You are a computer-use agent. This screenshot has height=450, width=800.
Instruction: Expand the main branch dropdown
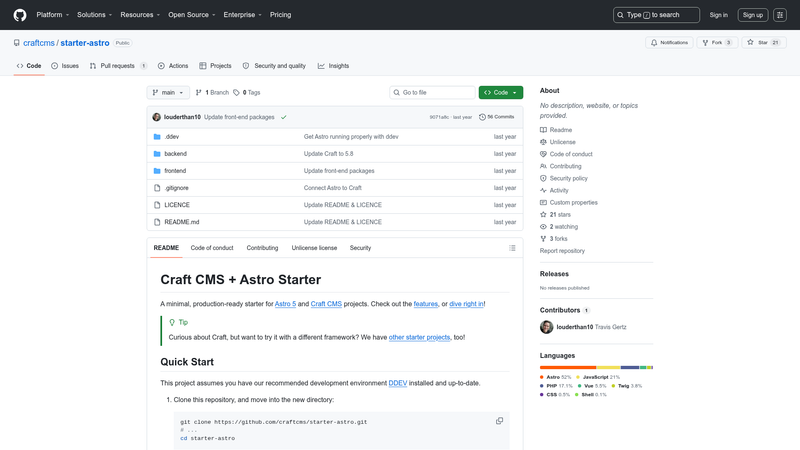click(168, 92)
